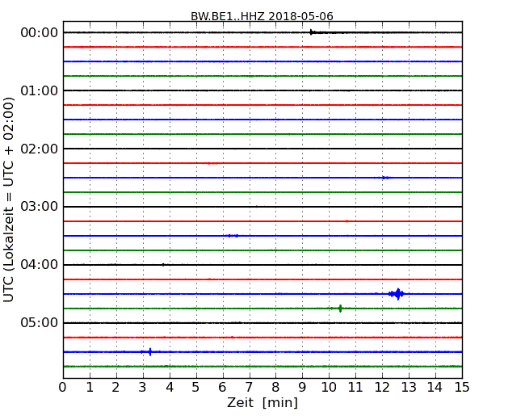525x420 pixels.
Task: Click x-axis tick label 14
Action: 435,388
